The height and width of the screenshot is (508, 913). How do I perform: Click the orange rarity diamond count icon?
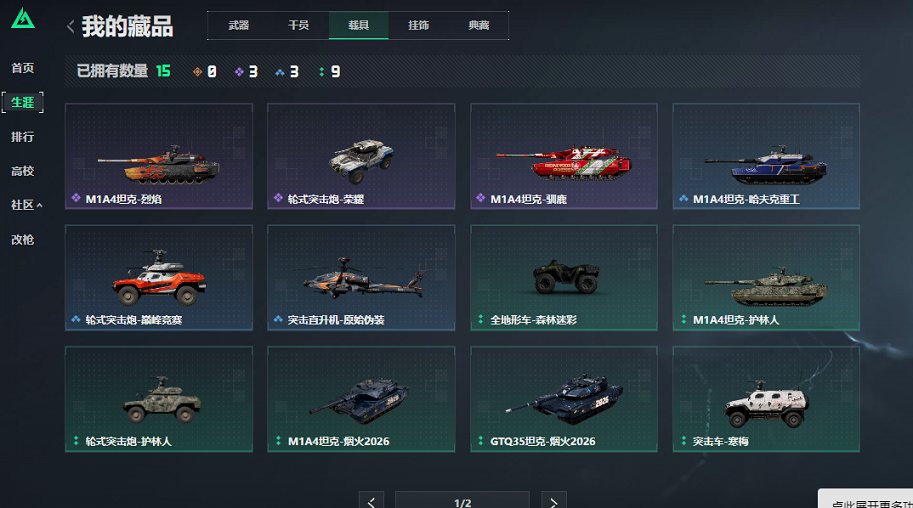197,72
